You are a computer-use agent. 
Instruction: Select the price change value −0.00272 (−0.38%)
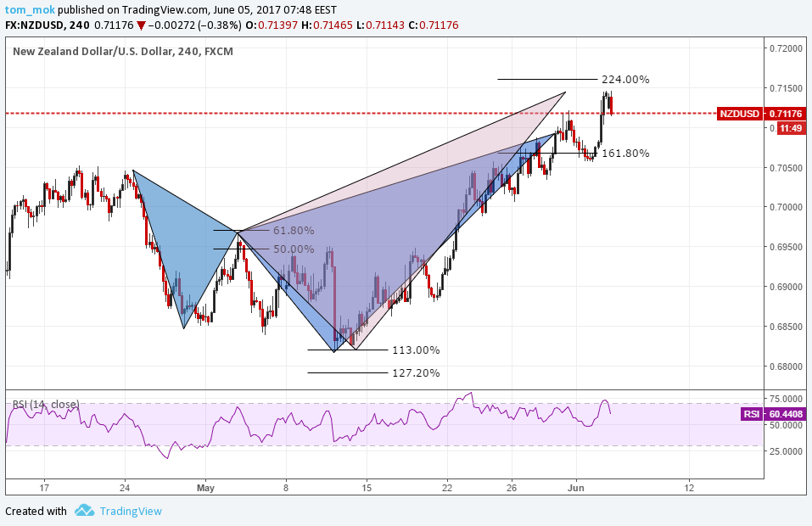[x=194, y=25]
